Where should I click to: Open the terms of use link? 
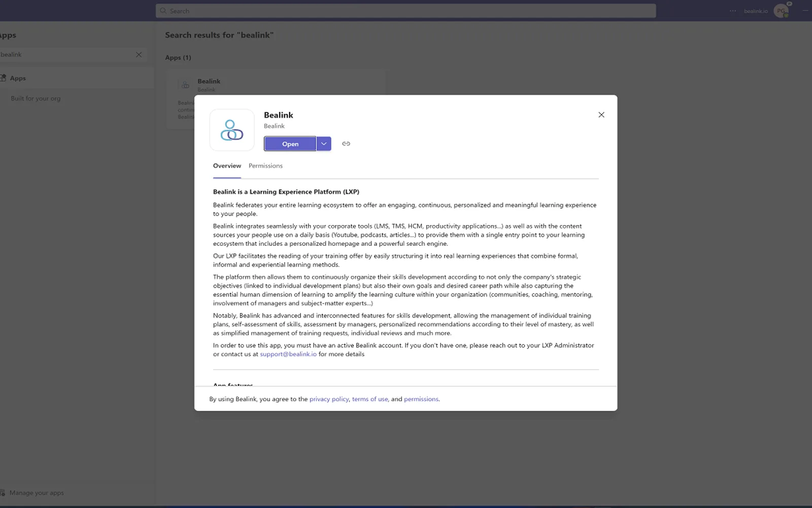[370, 399]
